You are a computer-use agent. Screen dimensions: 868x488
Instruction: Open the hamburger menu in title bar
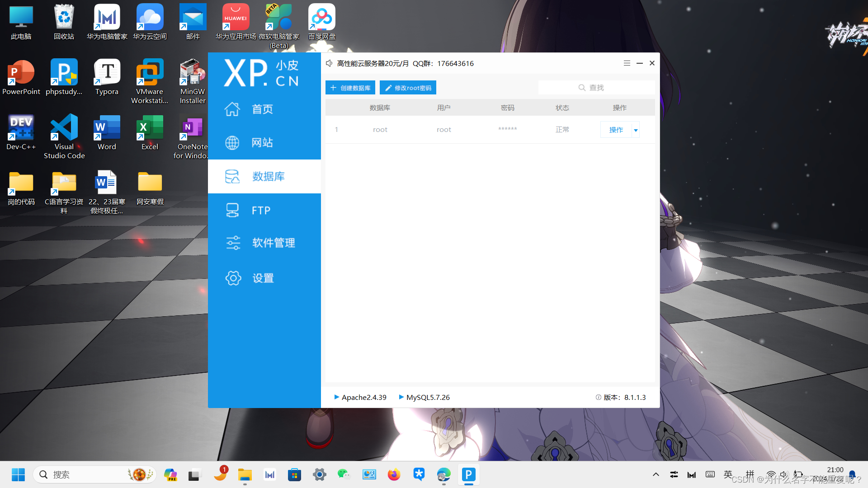coord(627,63)
